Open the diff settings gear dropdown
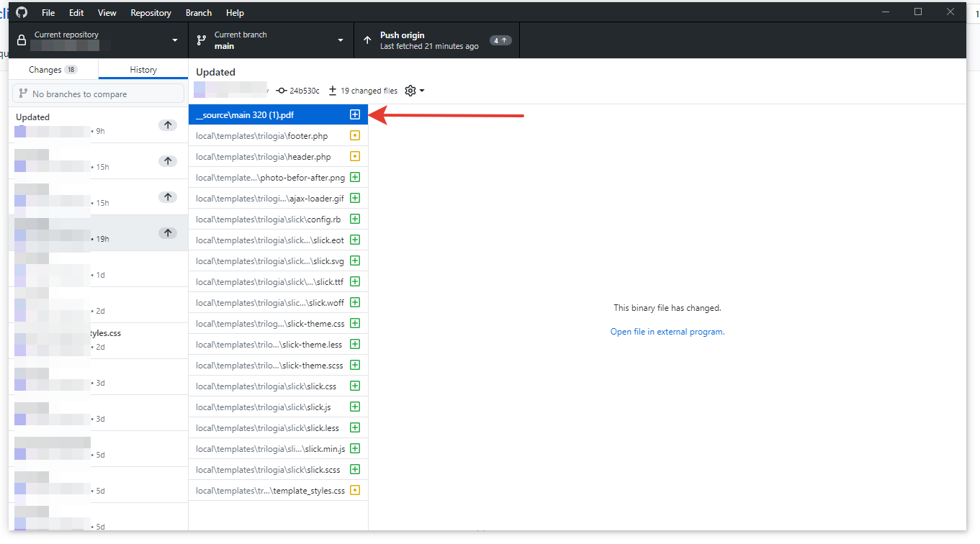The width and height of the screenshot is (980, 544). (415, 91)
